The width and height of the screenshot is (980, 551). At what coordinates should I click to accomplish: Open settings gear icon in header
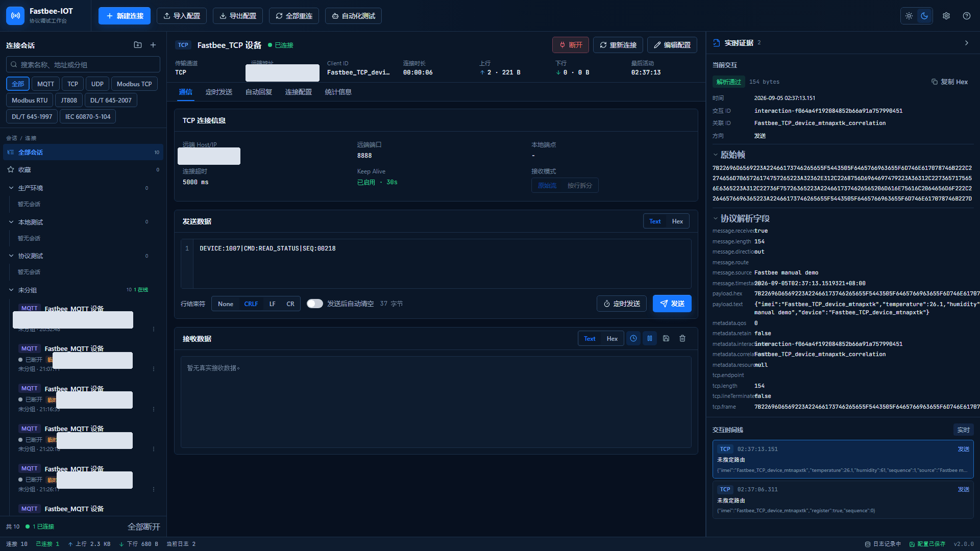946,16
